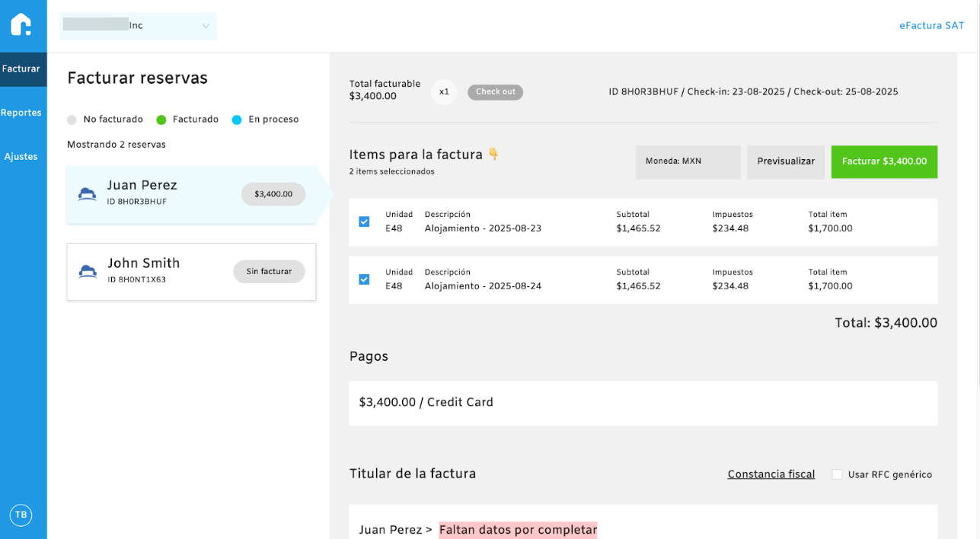Uncheck the Alojamiento 2025-08-24 item
The height and width of the screenshot is (539, 980).
[x=364, y=279]
